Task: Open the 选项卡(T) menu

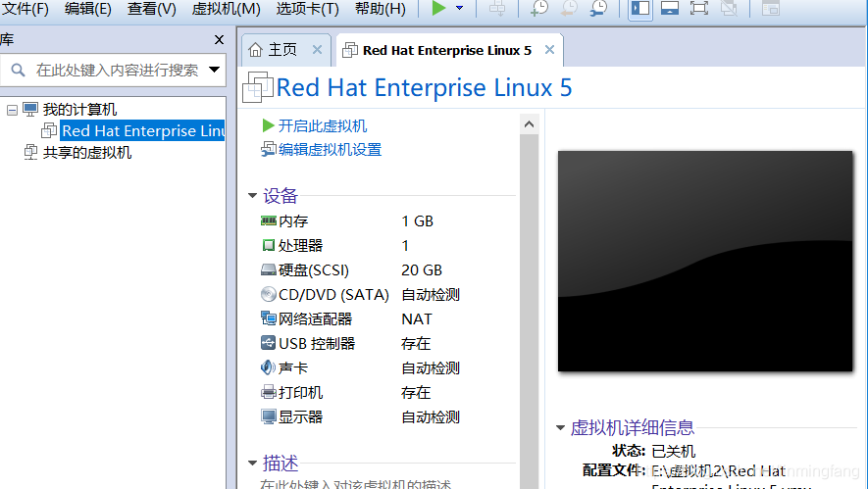Action: click(x=307, y=9)
